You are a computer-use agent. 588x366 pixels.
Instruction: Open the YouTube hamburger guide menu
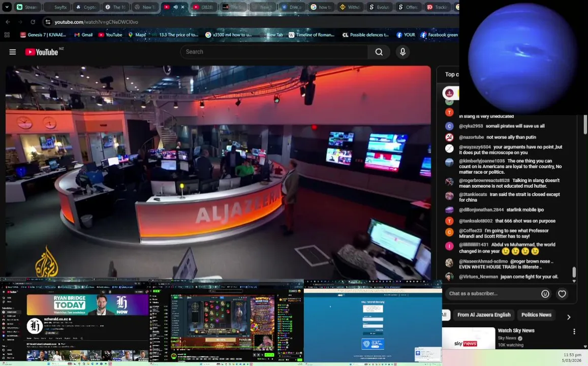coord(12,52)
